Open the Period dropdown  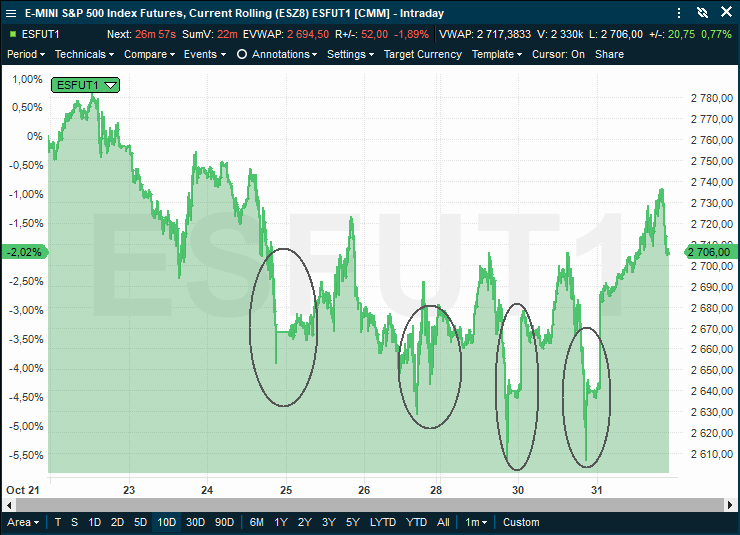pyautogui.click(x=26, y=54)
